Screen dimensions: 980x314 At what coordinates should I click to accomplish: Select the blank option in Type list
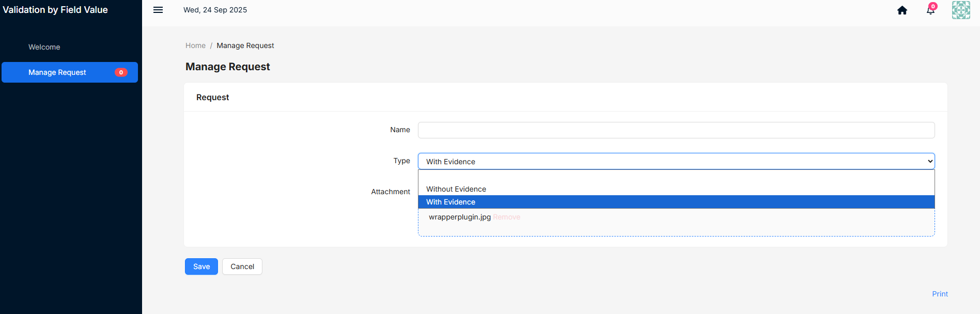(676, 176)
